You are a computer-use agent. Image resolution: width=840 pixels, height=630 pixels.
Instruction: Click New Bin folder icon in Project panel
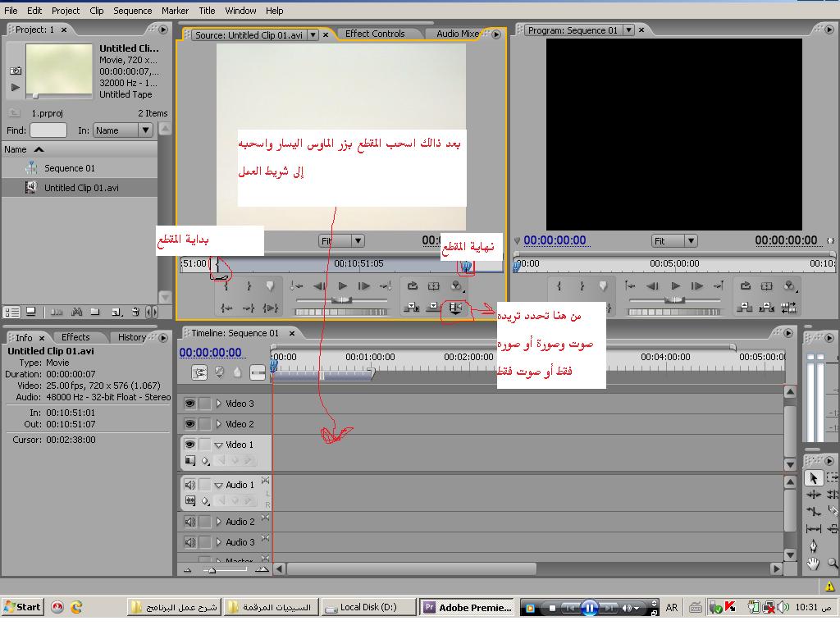tap(96, 312)
